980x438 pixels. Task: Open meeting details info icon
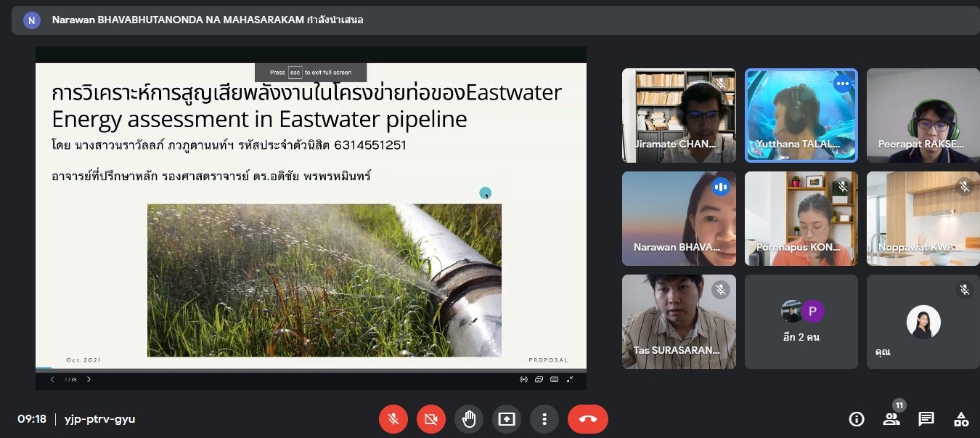857,419
